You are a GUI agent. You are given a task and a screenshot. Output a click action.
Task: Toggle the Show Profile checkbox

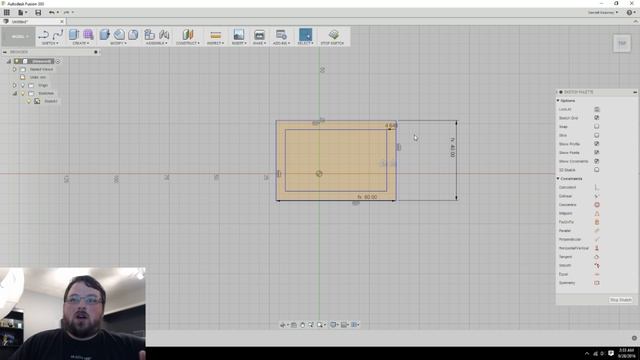click(x=597, y=144)
